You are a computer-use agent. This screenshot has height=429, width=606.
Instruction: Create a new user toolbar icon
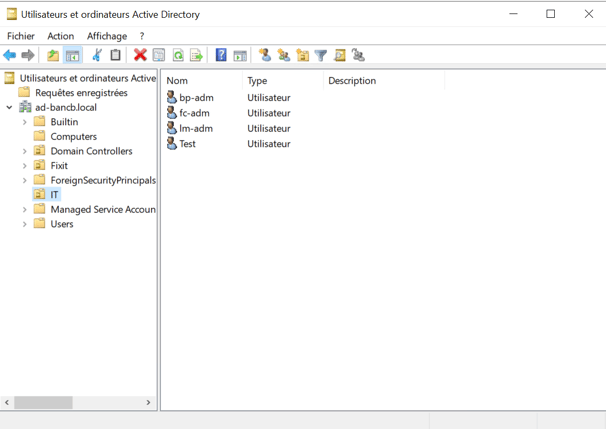coord(265,55)
